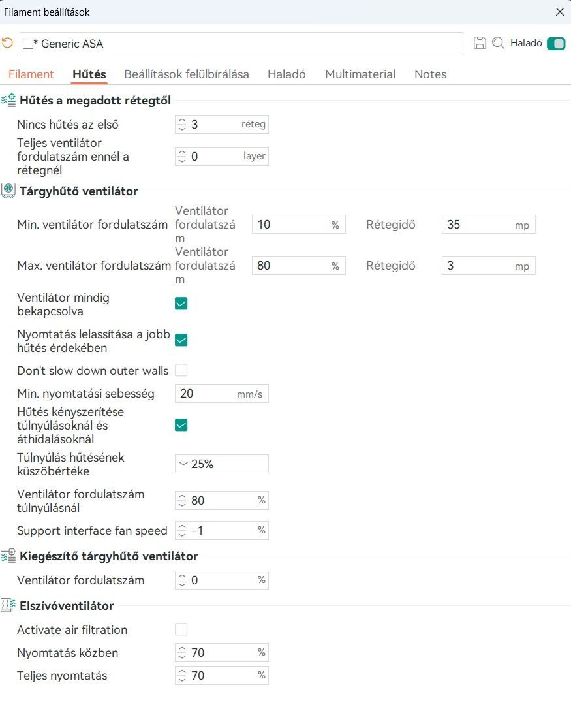The width and height of the screenshot is (571, 728).
Task: Enable Don't slow down outer walls
Action: tap(181, 370)
